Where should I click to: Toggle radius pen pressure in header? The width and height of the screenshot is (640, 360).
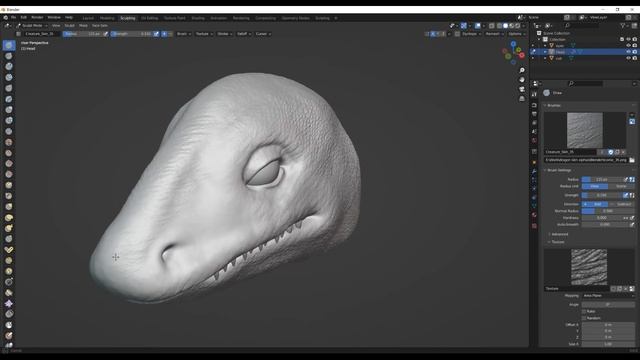106,34
